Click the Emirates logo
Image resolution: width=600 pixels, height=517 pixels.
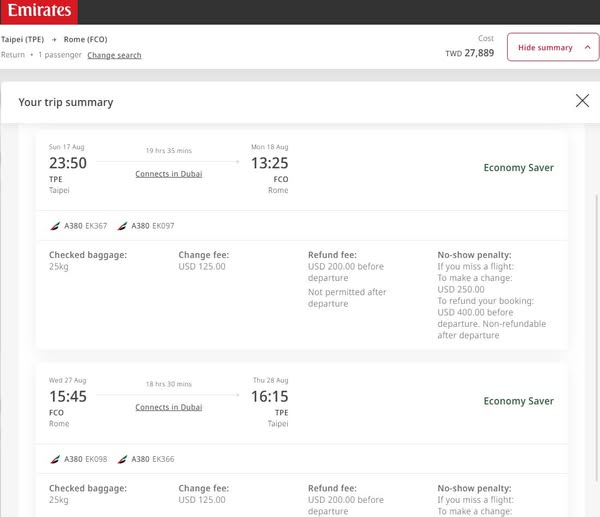pos(38,12)
